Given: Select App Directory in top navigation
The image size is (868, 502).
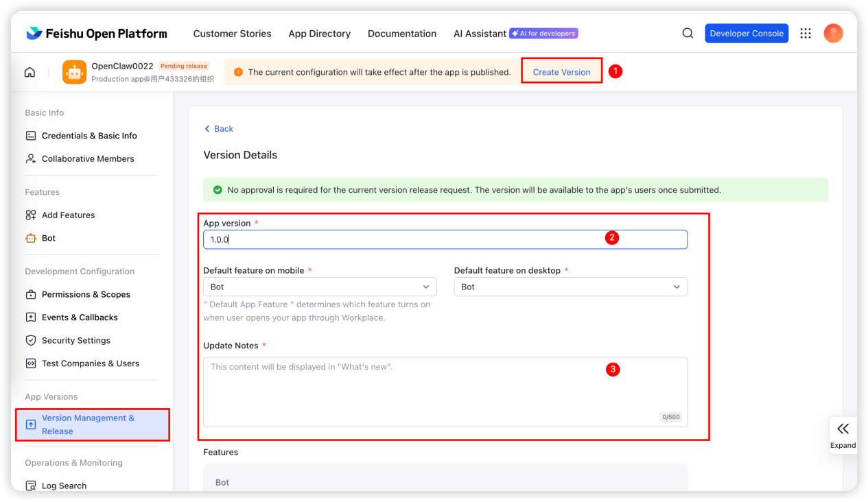Looking at the screenshot, I should click(x=319, y=34).
